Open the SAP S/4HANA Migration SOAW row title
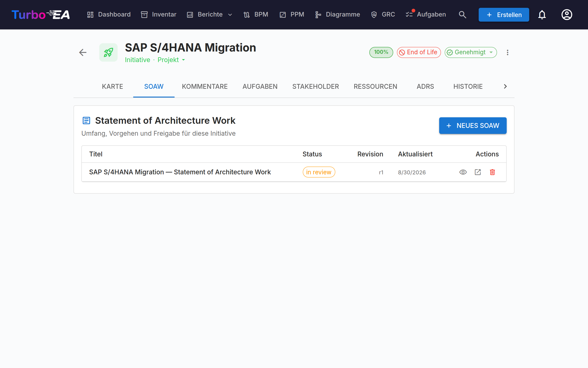This screenshot has height=368, width=588. (180, 172)
